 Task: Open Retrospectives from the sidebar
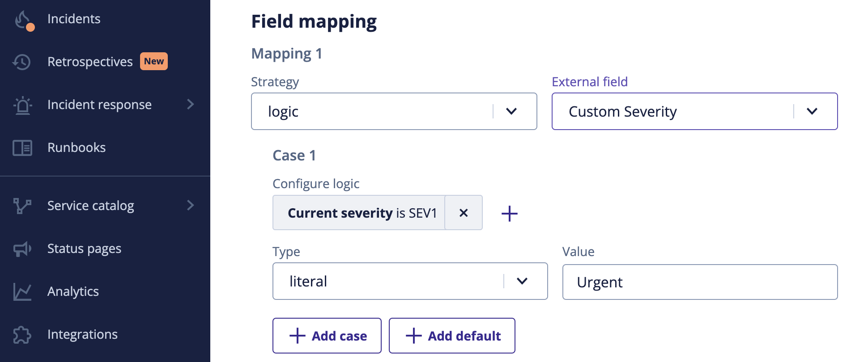pyautogui.click(x=90, y=62)
